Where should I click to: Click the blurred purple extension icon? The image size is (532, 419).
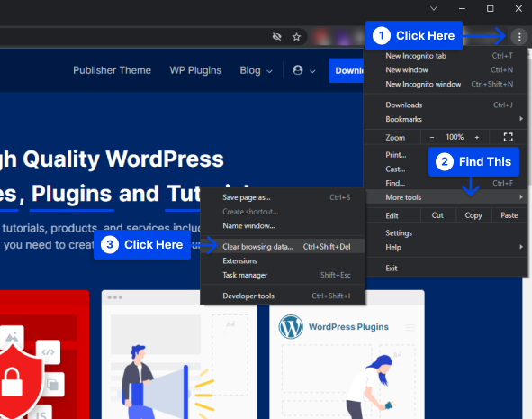(343, 36)
